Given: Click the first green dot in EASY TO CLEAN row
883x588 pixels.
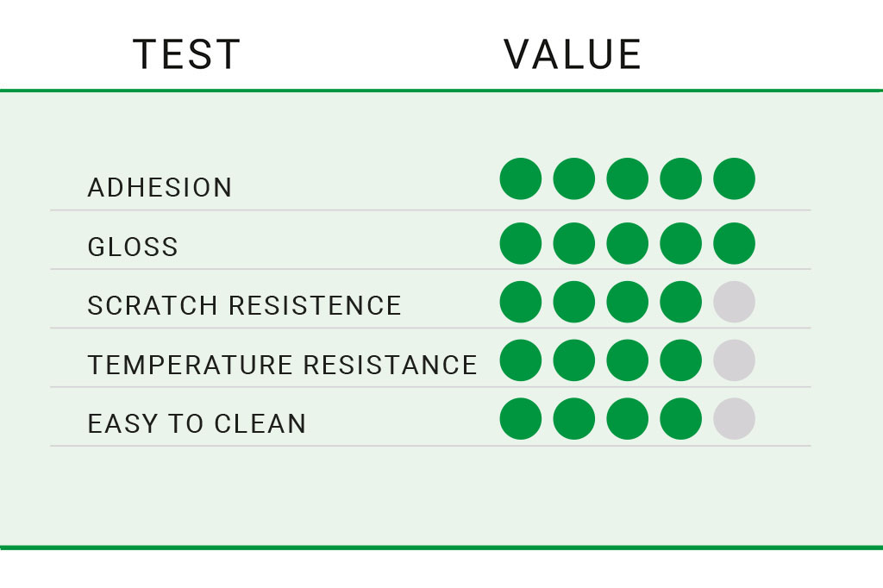Looking at the screenshot, I should [520, 419].
